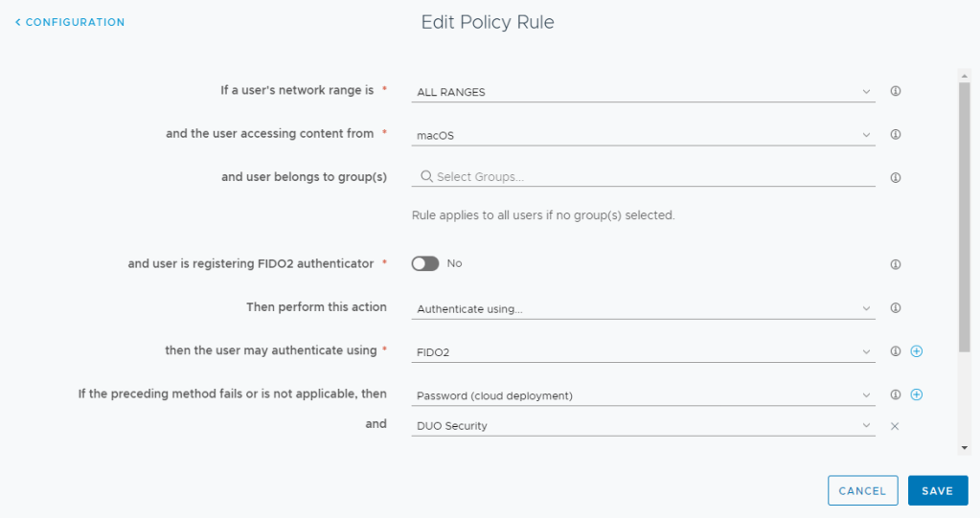Expand the FIDO2 authentication method dropdown
This screenshot has height=518, width=980.
click(643, 351)
